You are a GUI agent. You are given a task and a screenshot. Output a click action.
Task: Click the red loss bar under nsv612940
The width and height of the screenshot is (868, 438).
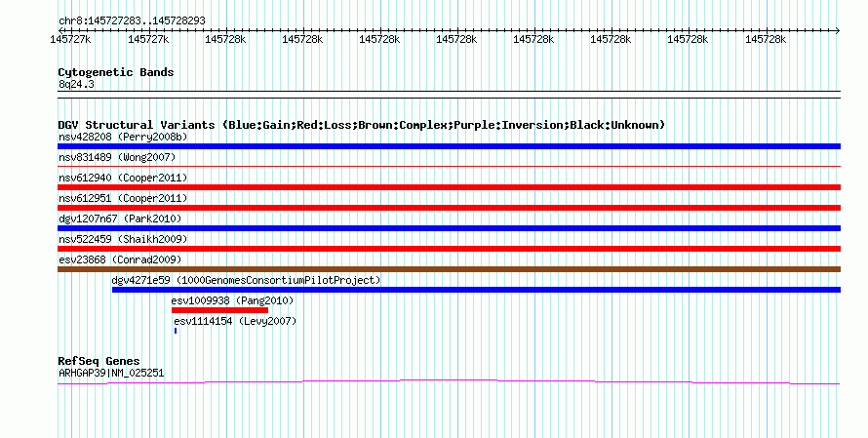point(449,187)
